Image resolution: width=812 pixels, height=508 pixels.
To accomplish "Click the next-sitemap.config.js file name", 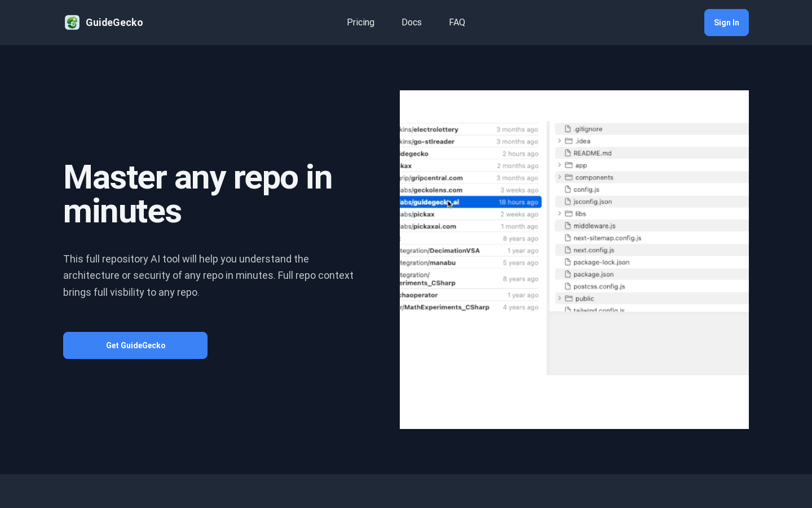I will tap(607, 238).
